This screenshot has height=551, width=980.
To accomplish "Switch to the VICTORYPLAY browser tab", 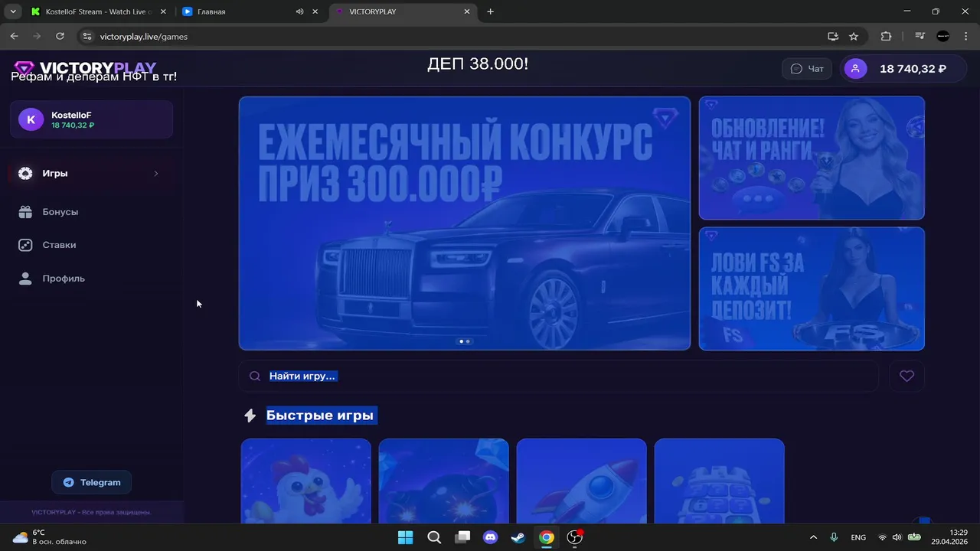I will tap(403, 11).
